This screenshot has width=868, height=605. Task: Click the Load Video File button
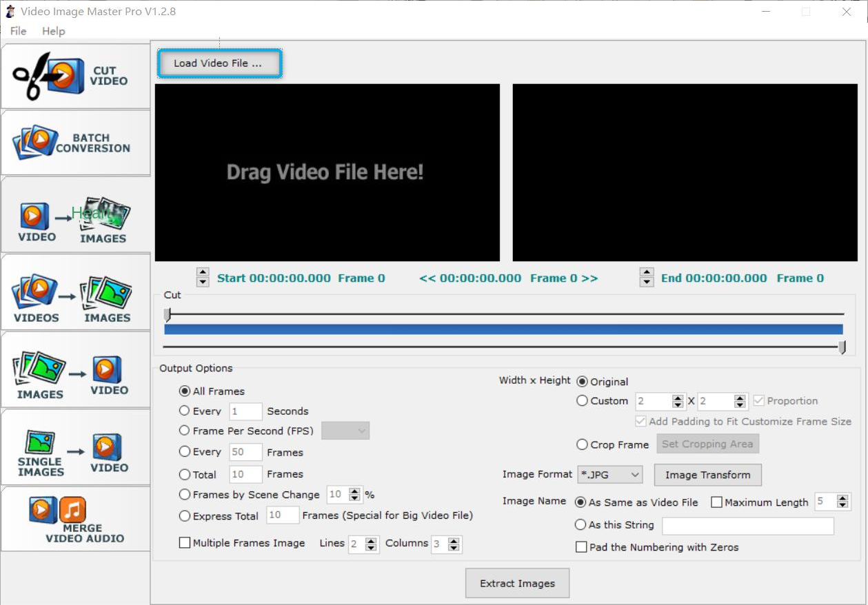coord(219,63)
